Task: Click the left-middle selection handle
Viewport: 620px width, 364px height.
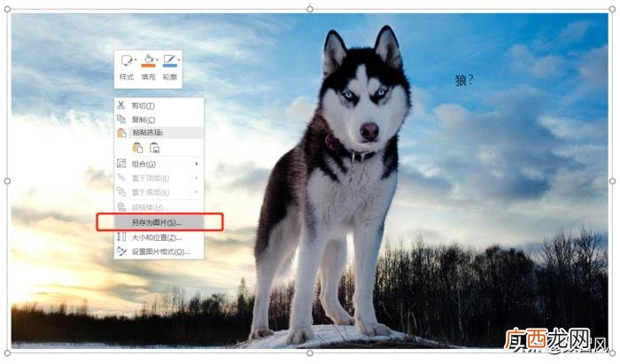Action: (7, 181)
